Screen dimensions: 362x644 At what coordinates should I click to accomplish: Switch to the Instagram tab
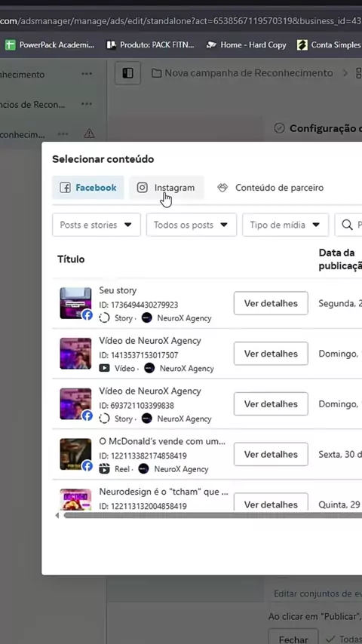point(166,188)
